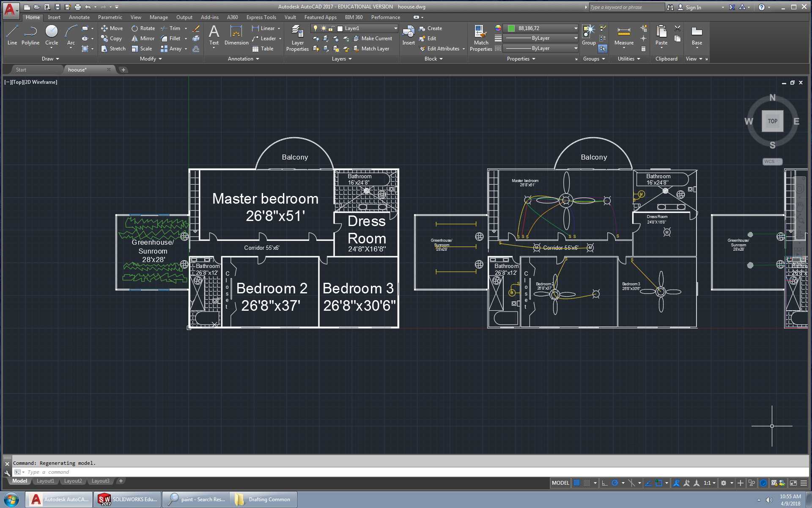Expand the Modify panel options
The width and height of the screenshot is (812, 508).
pyautogui.click(x=151, y=59)
